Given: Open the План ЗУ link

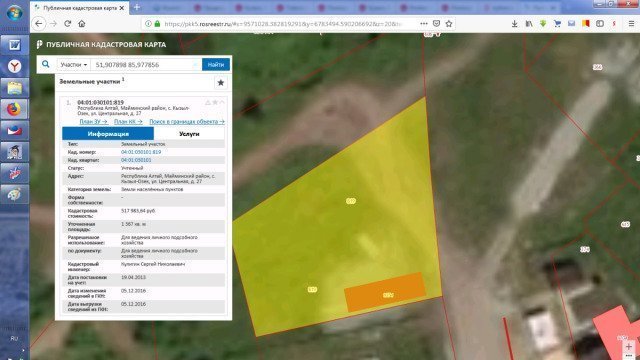Looking at the screenshot, I should (93, 122).
